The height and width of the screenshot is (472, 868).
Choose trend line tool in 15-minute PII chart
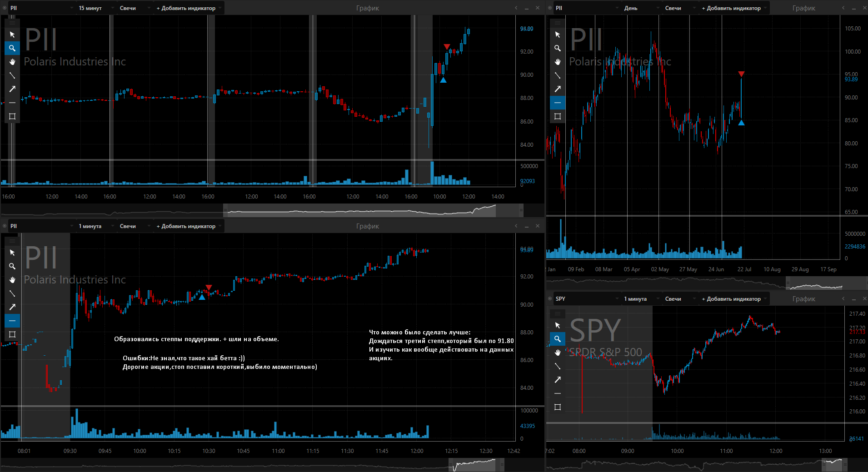[x=12, y=75]
